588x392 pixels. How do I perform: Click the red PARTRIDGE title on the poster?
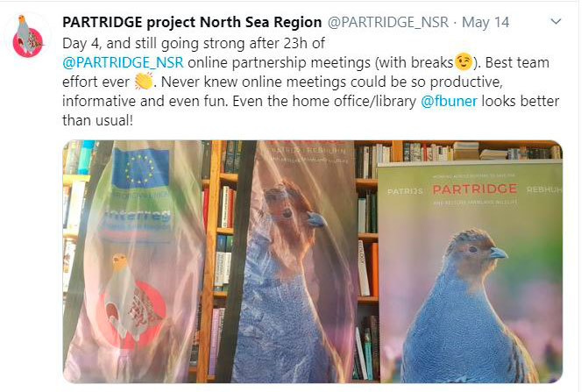tap(474, 189)
